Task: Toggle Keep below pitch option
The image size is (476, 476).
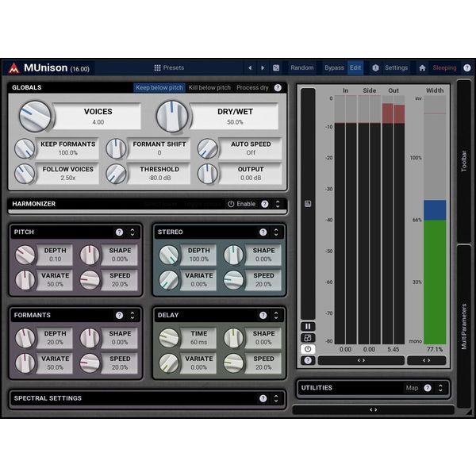Action: pos(159,88)
